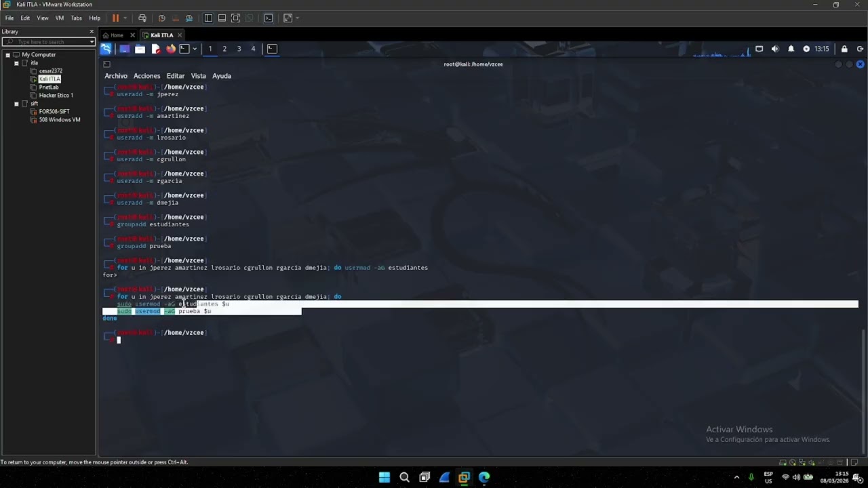This screenshot has height=488, width=868.
Task: Open the file manager icon in Kali panel
Action: (140, 49)
